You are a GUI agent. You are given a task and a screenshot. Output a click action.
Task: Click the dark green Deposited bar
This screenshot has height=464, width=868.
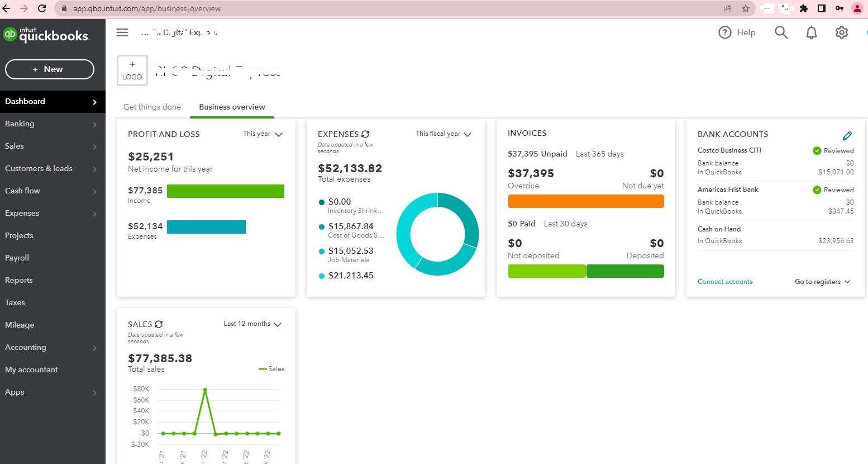625,271
